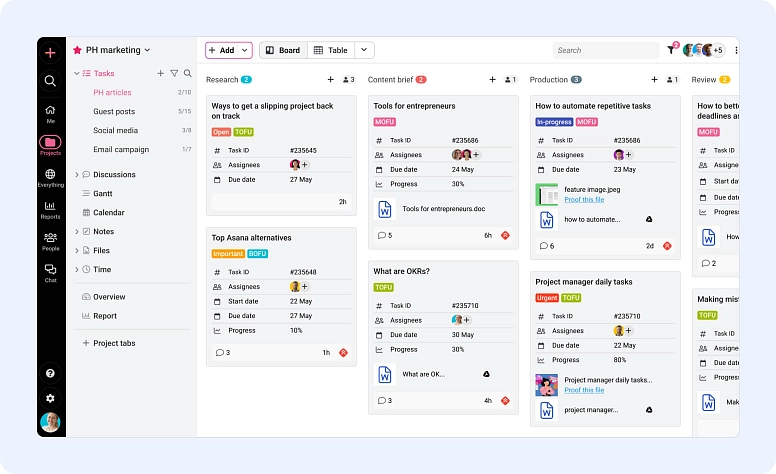This screenshot has width=776, height=474.
Task: Open the Everything globe icon
Action: pos(50,177)
